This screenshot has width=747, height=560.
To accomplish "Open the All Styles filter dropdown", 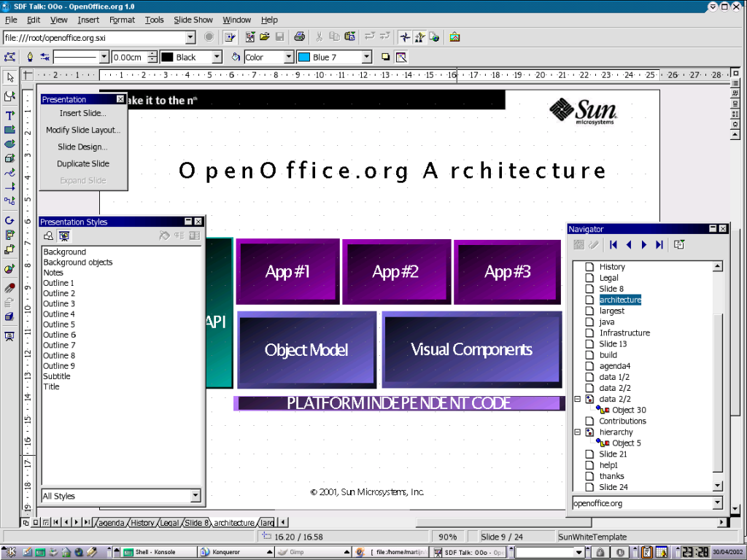I will click(196, 496).
